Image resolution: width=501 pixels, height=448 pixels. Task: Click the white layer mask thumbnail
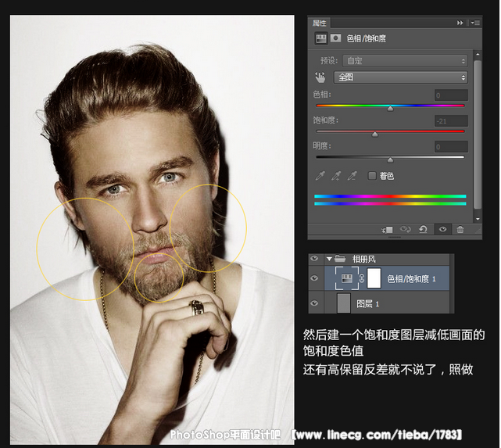374,278
